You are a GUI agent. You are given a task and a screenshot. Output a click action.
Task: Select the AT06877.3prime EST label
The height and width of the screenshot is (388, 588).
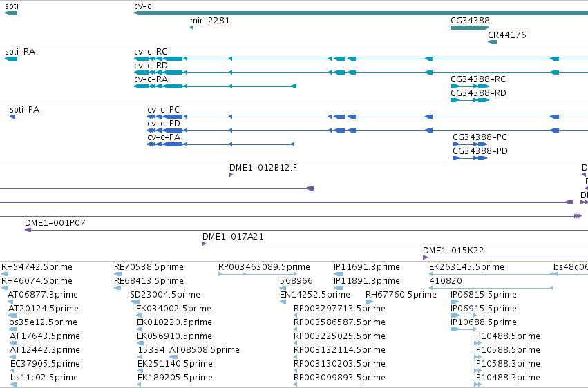pyautogui.click(x=43, y=295)
